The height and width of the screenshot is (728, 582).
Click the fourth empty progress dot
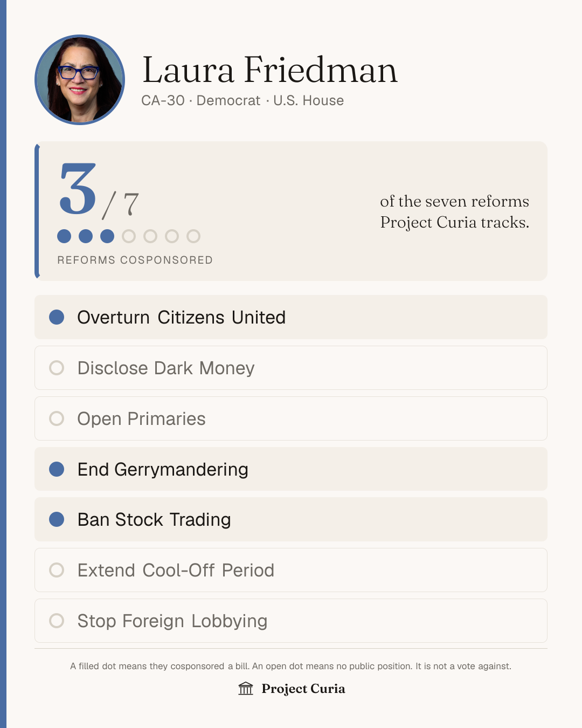click(193, 236)
